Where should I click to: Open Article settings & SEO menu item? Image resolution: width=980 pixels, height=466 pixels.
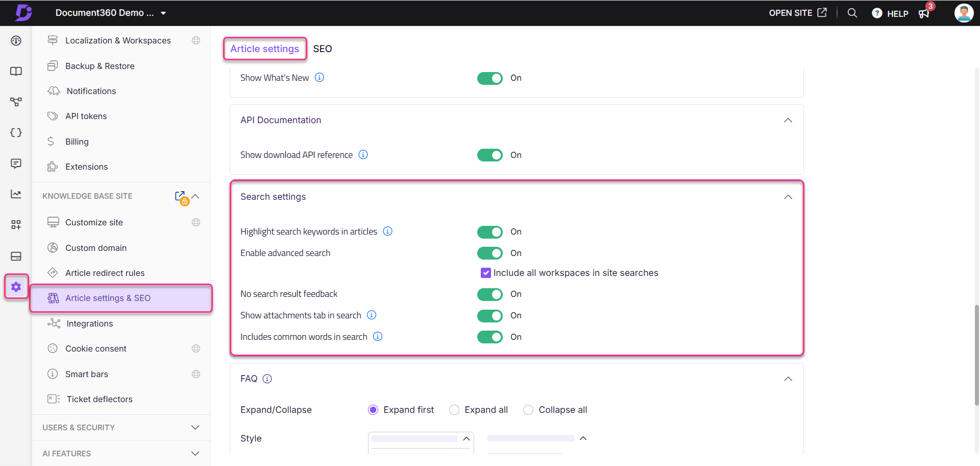[121, 298]
